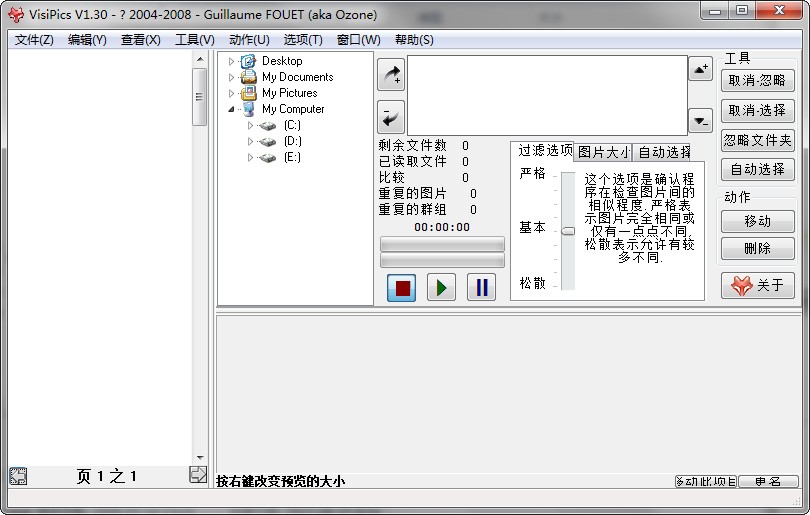The height and width of the screenshot is (515, 810).
Task: Expand the Desktop tree node
Action: pyautogui.click(x=231, y=61)
